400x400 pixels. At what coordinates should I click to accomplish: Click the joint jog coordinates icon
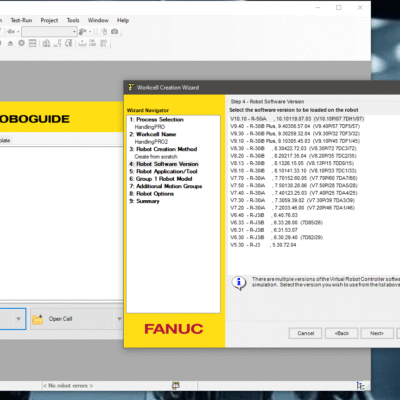pos(58,43)
